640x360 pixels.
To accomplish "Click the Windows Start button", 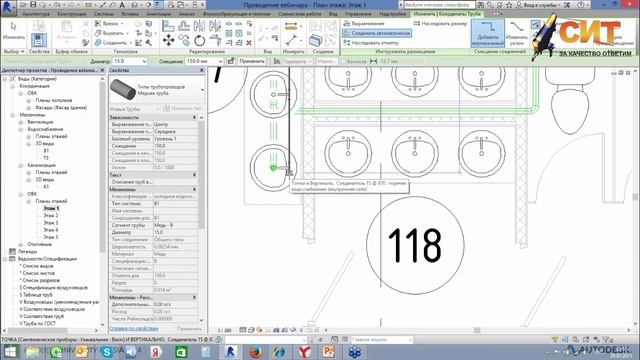I will point(9,351).
